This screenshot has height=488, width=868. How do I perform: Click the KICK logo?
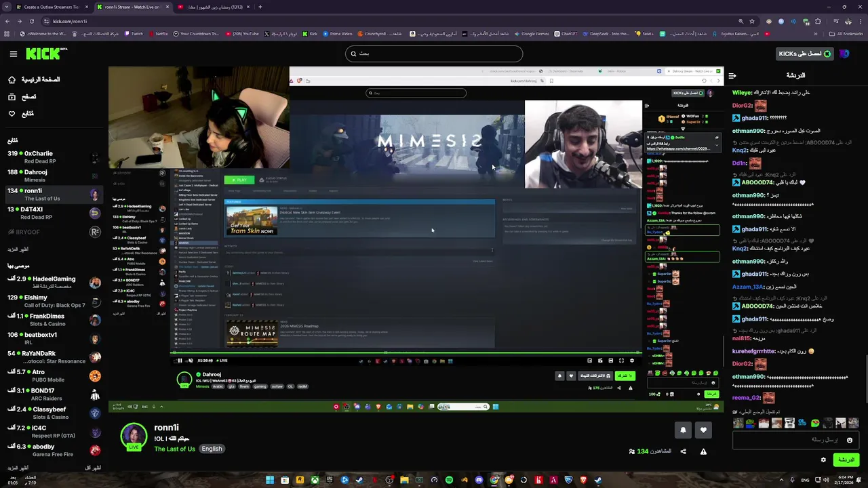point(46,54)
